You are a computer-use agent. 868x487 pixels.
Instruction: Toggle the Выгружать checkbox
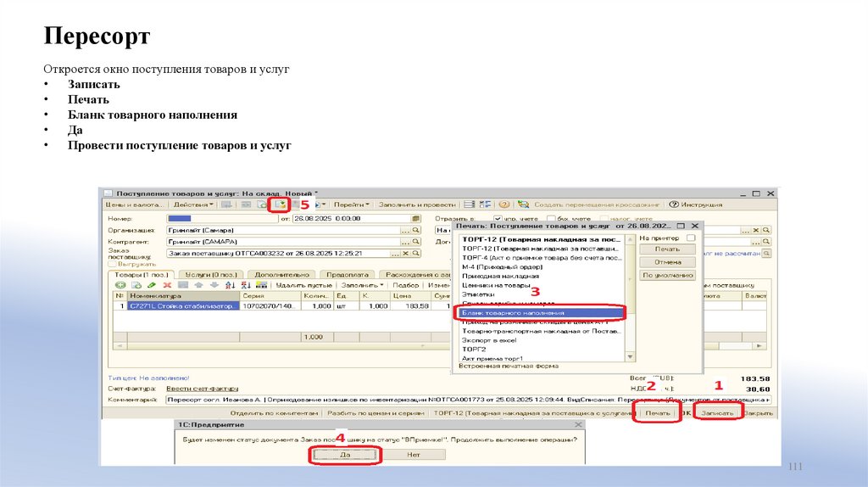point(112,264)
